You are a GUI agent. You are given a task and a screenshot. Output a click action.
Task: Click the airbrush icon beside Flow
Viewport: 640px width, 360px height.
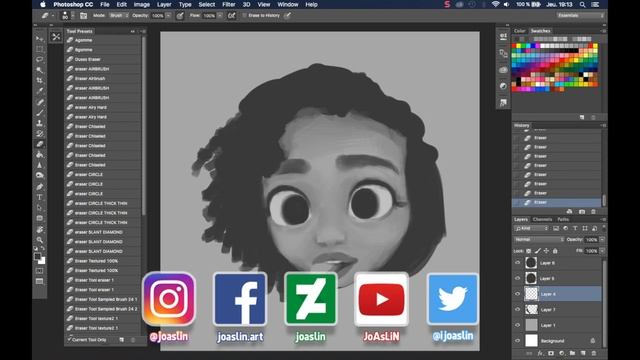tap(231, 16)
